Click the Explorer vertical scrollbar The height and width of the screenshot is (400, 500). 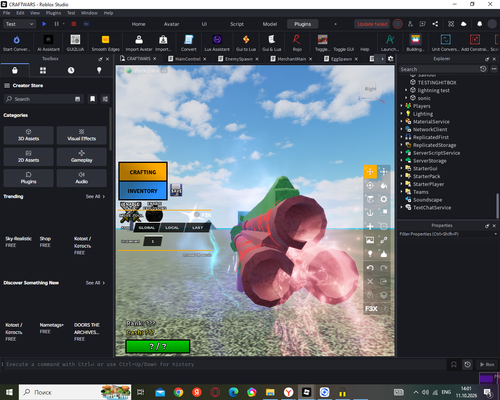[x=497, y=205]
